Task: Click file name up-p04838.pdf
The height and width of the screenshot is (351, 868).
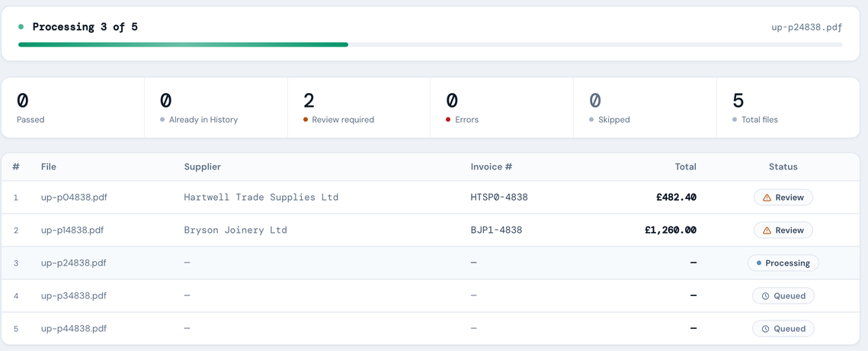Action: 74,198
